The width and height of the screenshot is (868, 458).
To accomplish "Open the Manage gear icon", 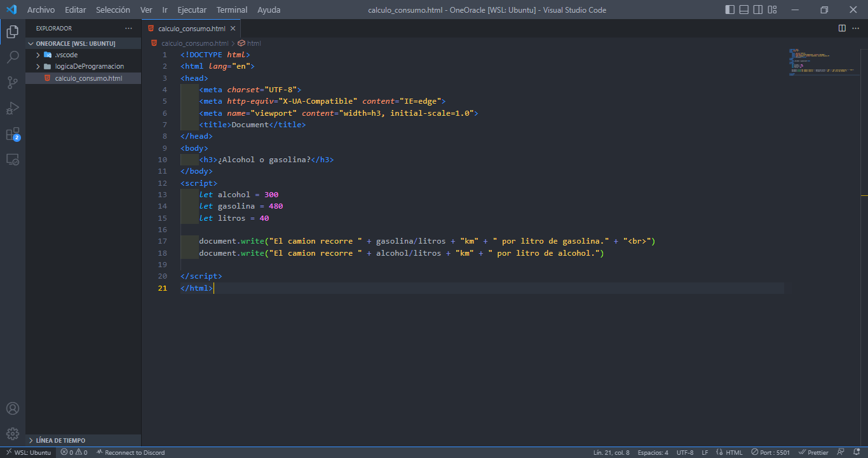I will pyautogui.click(x=12, y=434).
